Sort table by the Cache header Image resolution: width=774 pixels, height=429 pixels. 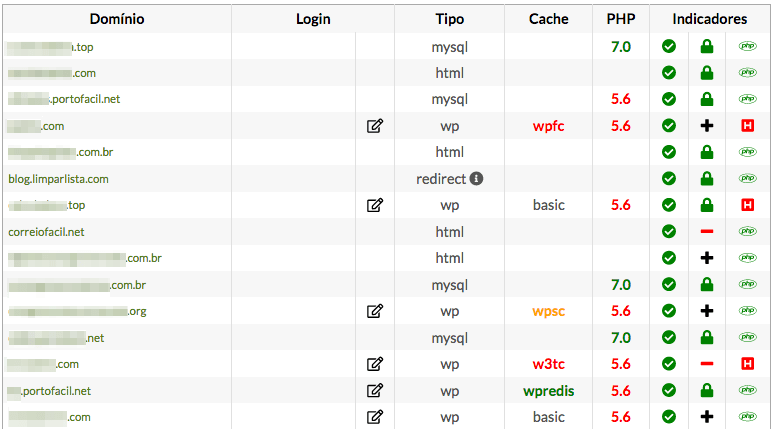(x=548, y=19)
